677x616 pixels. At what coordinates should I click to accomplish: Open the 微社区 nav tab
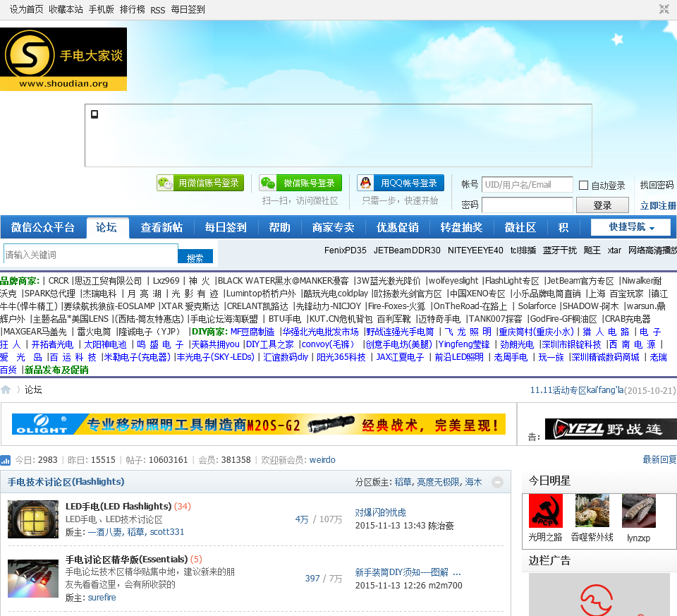point(520,227)
